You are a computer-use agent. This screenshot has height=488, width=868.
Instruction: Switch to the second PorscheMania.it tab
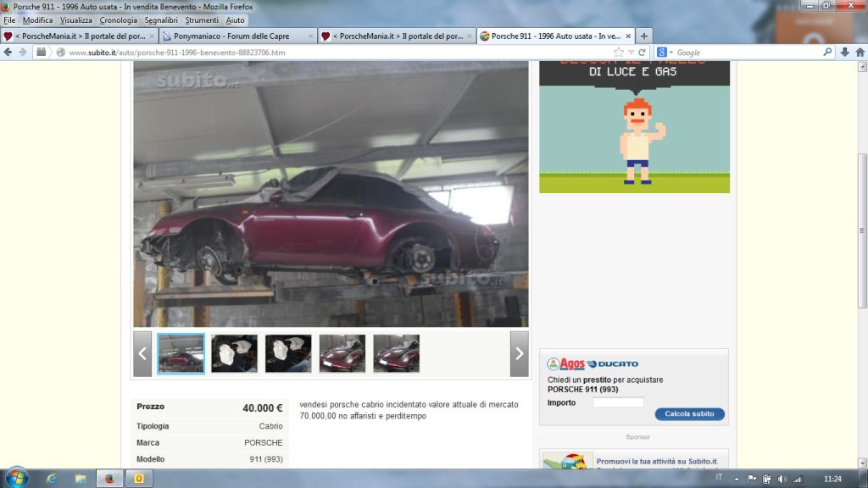[397, 36]
